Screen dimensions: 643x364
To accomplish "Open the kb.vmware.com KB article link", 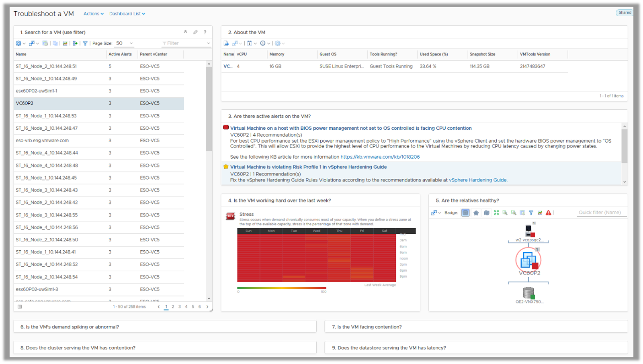I will click(x=380, y=157).
